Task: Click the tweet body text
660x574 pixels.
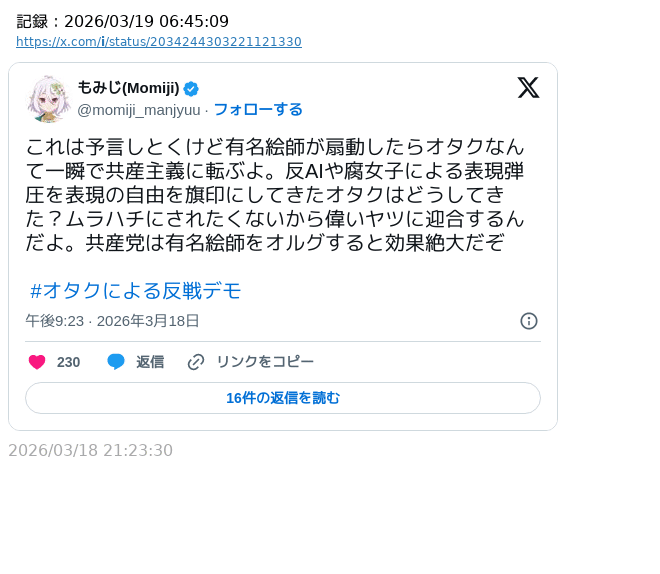Action: pyautogui.click(x=275, y=194)
